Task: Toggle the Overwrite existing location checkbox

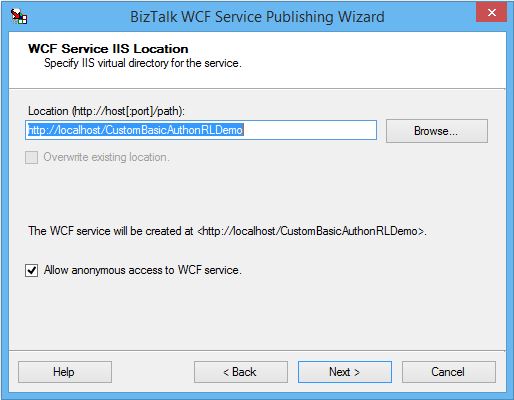Action: 31,157
